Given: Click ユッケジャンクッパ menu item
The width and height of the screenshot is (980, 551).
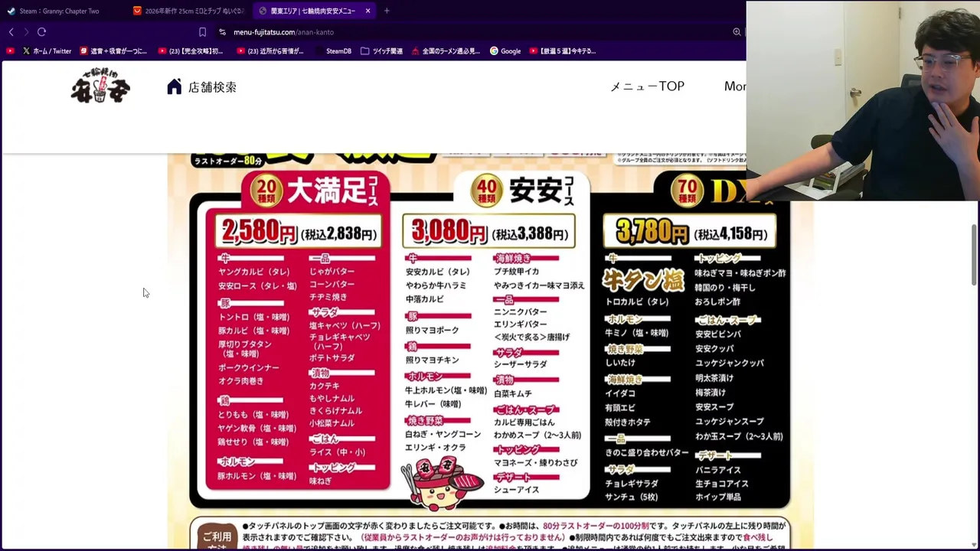Looking at the screenshot, I should coord(730,364).
